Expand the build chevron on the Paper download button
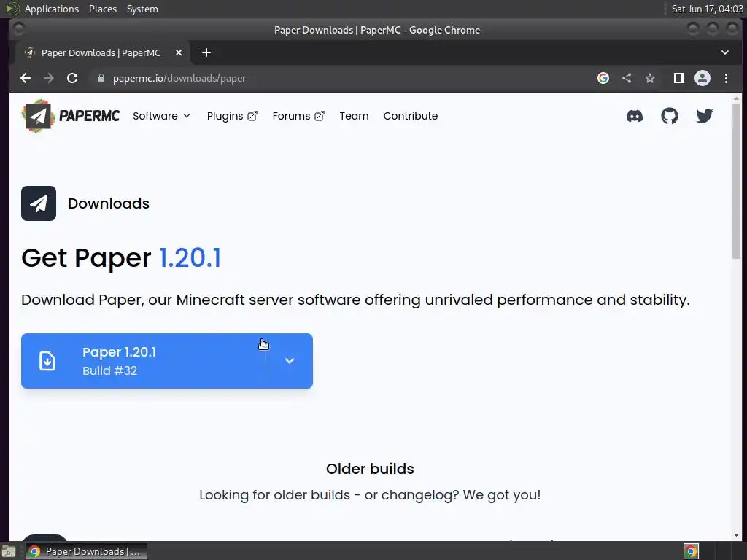Image resolution: width=747 pixels, height=560 pixels. pos(289,361)
